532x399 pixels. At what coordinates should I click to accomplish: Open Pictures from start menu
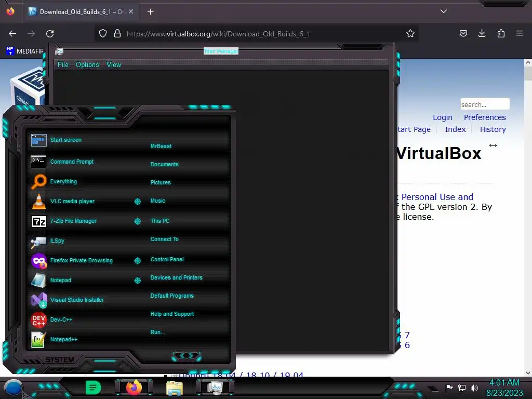tap(161, 182)
